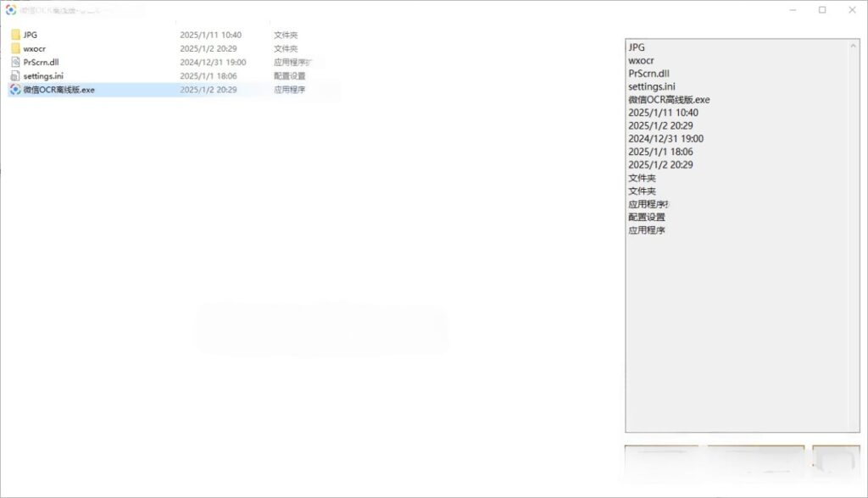Click PrScrn.dll line in OCR result panel

click(648, 74)
